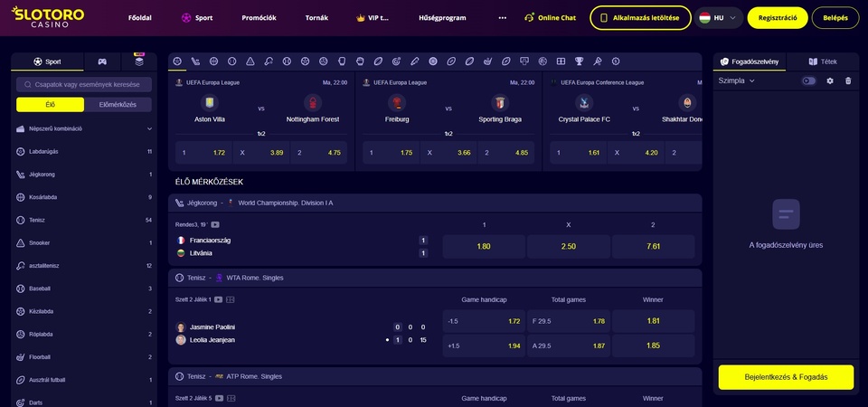Image resolution: width=868 pixels, height=407 pixels.
Task: Open Hűségprogram in top menu
Action: click(x=442, y=18)
